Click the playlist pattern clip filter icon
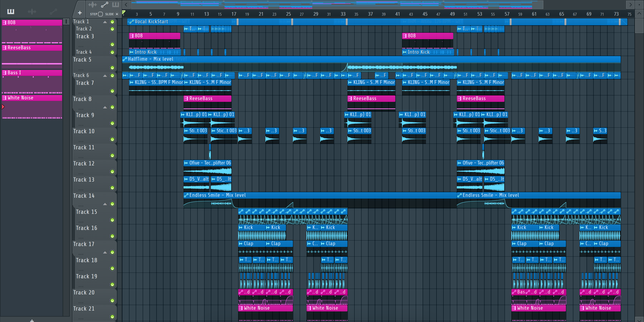 (x=116, y=4)
